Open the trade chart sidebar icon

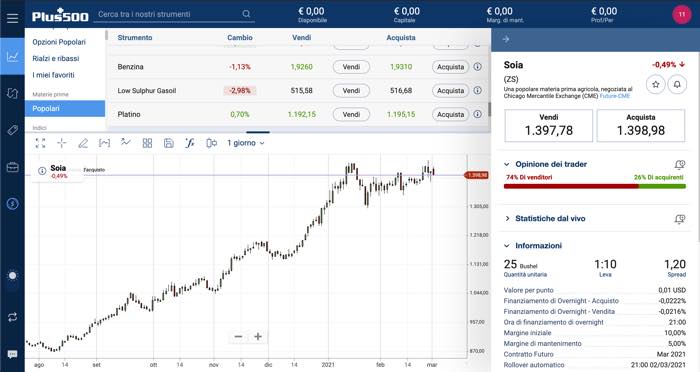(x=12, y=56)
